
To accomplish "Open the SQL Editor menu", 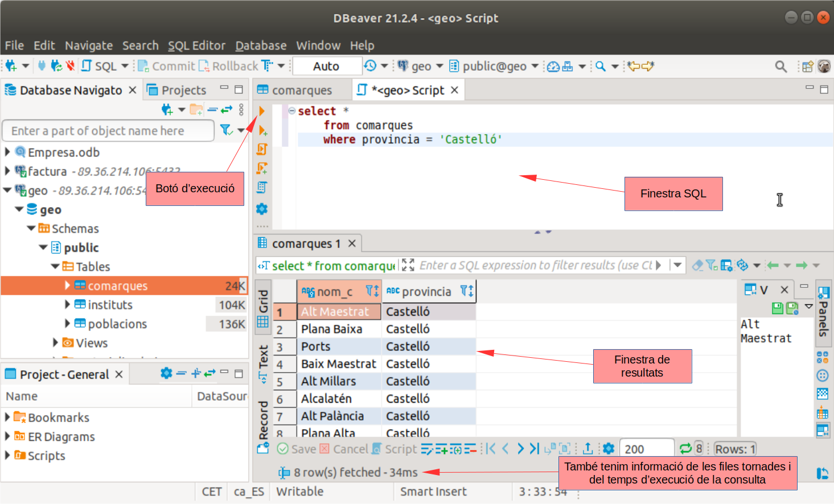I will pos(196,46).
